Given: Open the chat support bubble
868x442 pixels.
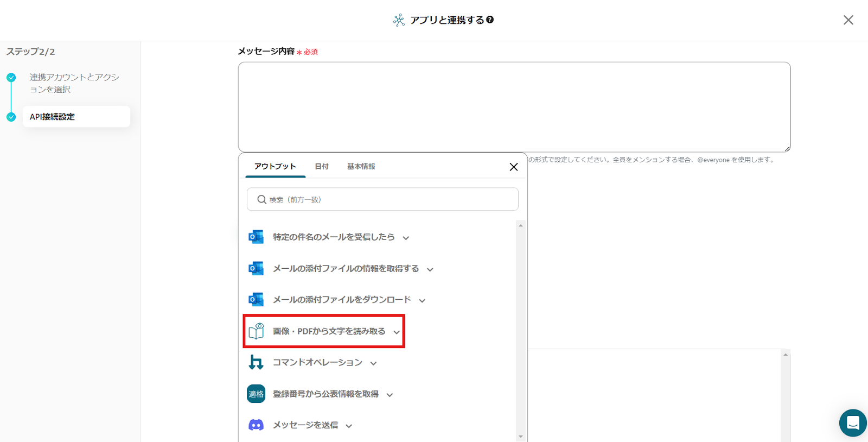Looking at the screenshot, I should click(852, 423).
